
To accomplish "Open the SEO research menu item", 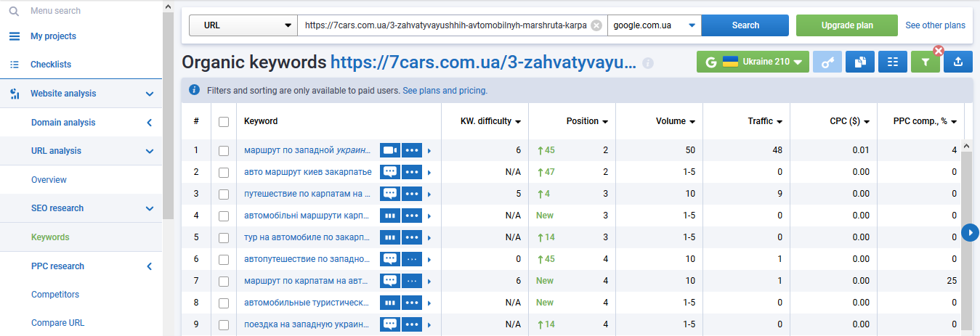I will click(57, 208).
